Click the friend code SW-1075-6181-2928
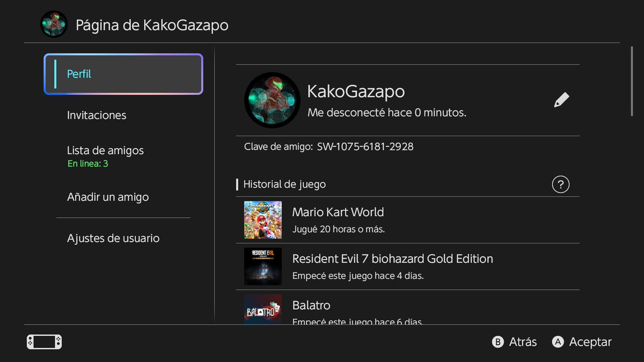 coord(365,146)
